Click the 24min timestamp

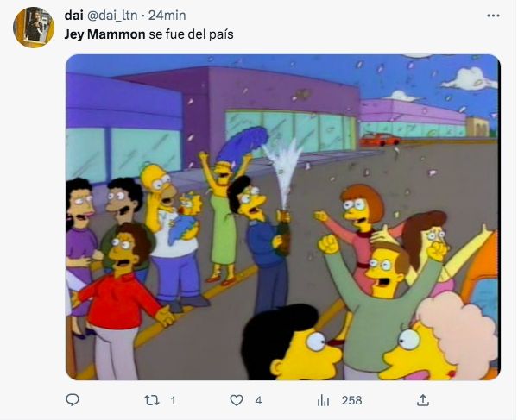tap(167, 16)
